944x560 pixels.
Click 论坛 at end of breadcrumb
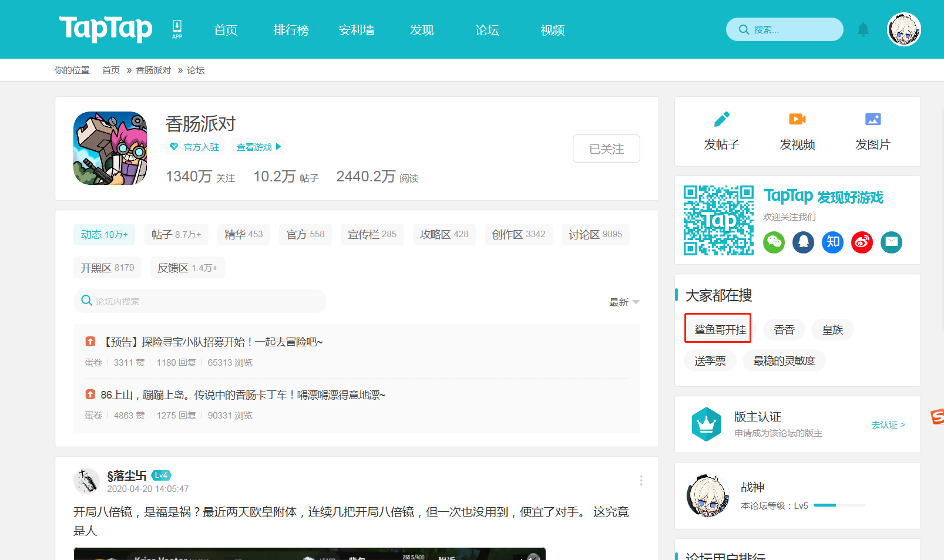pos(196,70)
